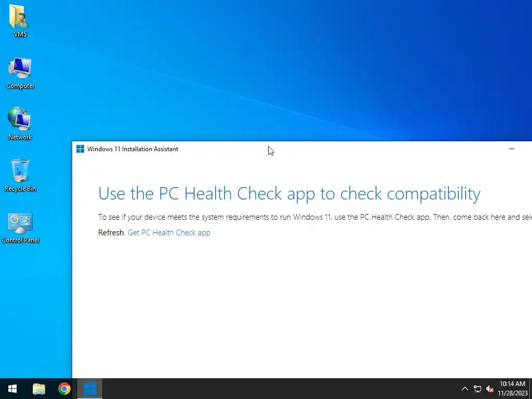Click the word 'Refresh.' in the assistant
This screenshot has width=532, height=399.
tap(112, 233)
